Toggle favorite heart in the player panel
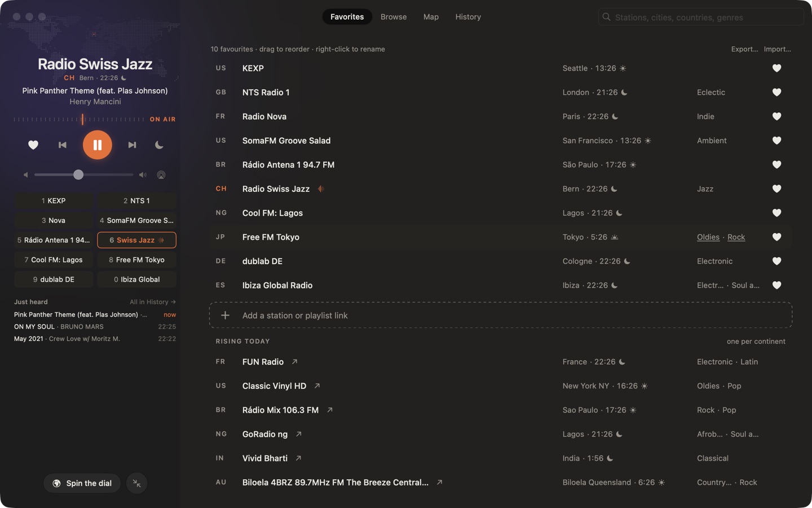This screenshot has height=508, width=812. tap(33, 145)
